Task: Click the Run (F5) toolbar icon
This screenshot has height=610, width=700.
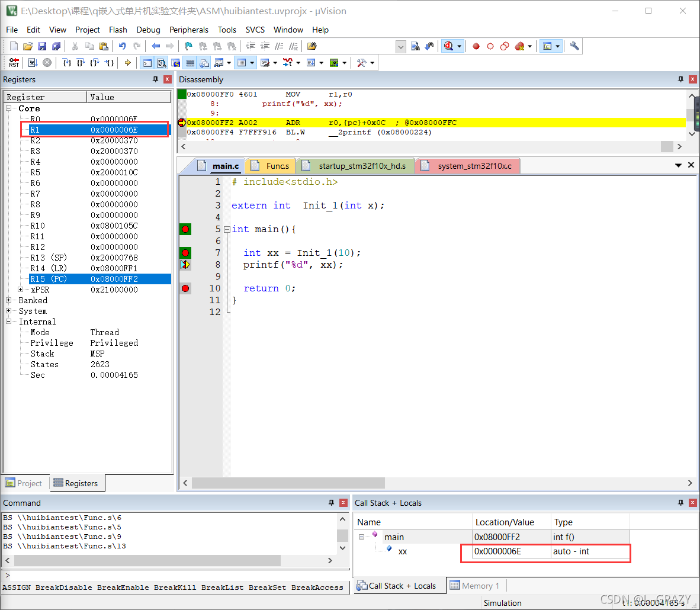Action: 33,63
